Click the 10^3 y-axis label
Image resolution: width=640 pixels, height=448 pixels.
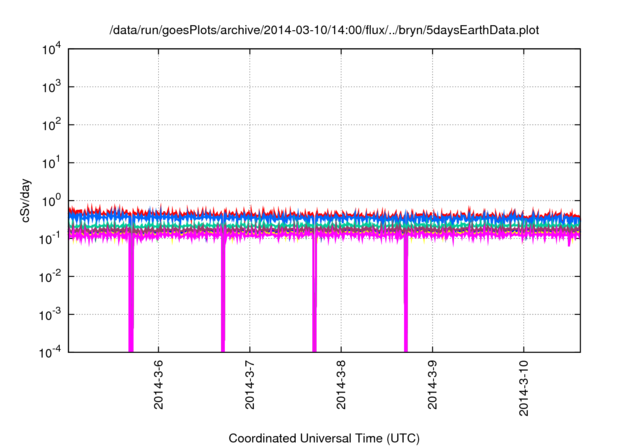(52, 87)
